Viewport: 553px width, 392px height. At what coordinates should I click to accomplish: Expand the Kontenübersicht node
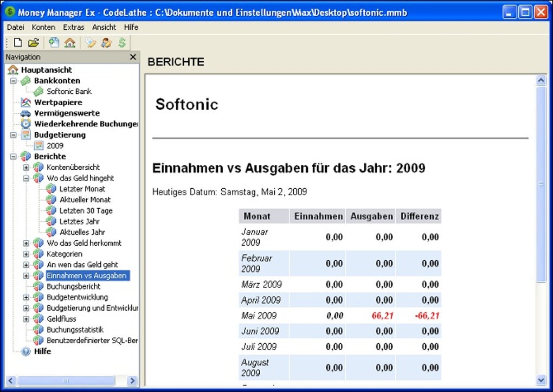pyautogui.click(x=26, y=168)
